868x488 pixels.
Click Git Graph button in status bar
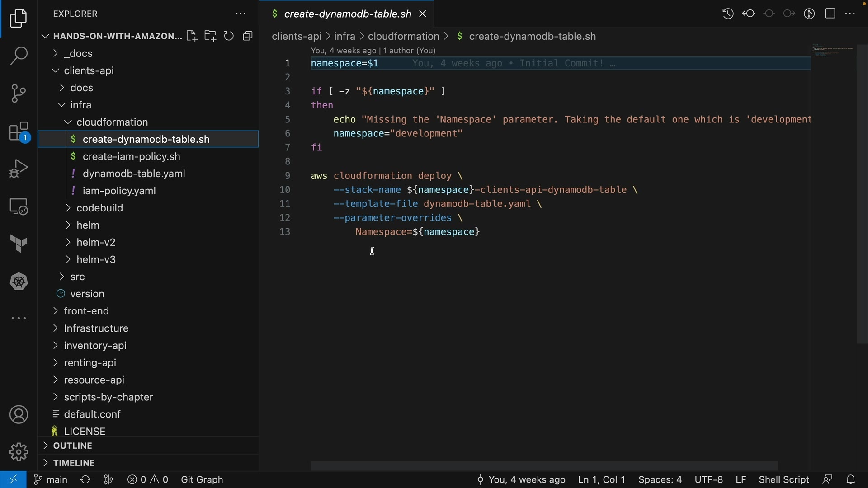tap(202, 479)
